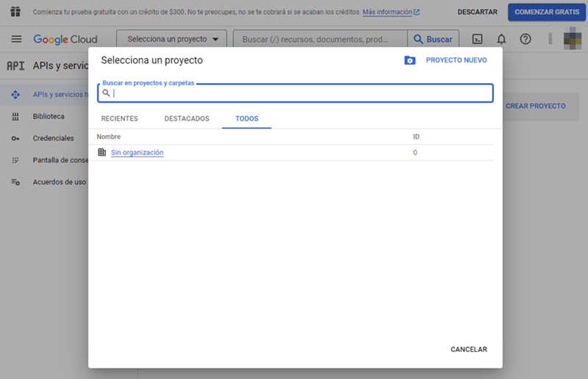Click the Biblioteca sidebar icon
Screen dimensions: 588x379
pos(15,117)
